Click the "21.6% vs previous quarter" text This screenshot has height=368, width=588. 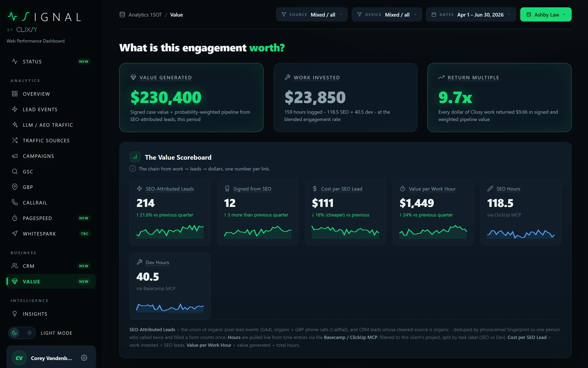click(x=165, y=215)
